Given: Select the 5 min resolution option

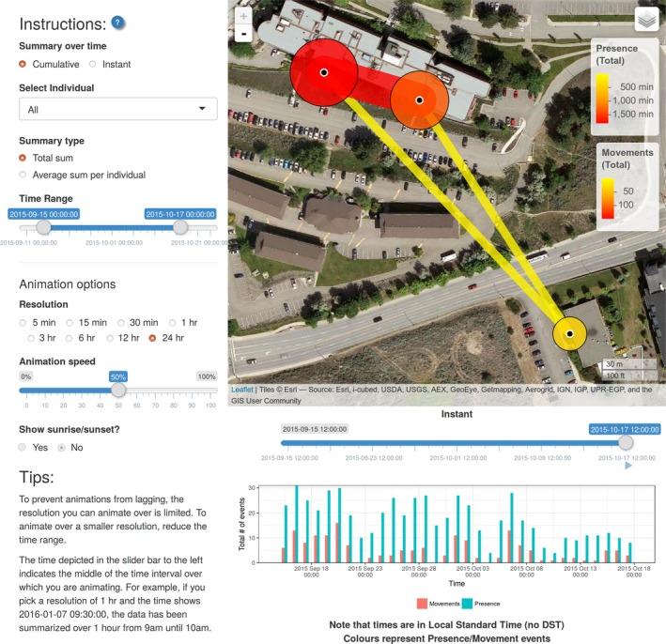Looking at the screenshot, I should coord(23,322).
